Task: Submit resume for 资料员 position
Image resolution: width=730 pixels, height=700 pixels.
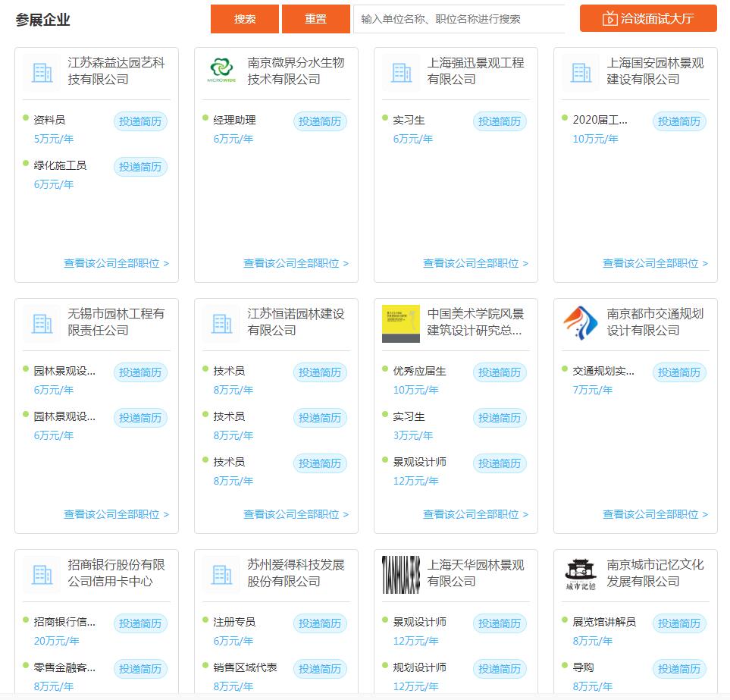Action: (x=140, y=121)
